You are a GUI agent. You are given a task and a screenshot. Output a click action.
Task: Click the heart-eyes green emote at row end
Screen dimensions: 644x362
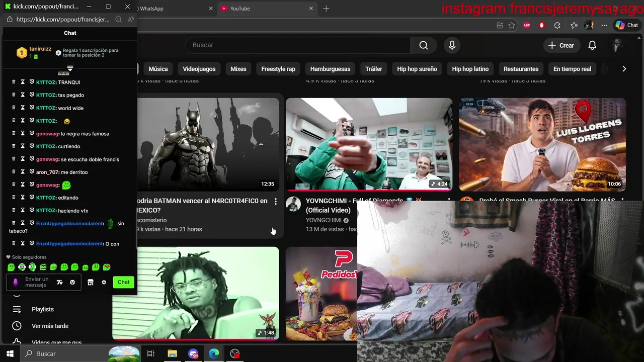click(107, 267)
